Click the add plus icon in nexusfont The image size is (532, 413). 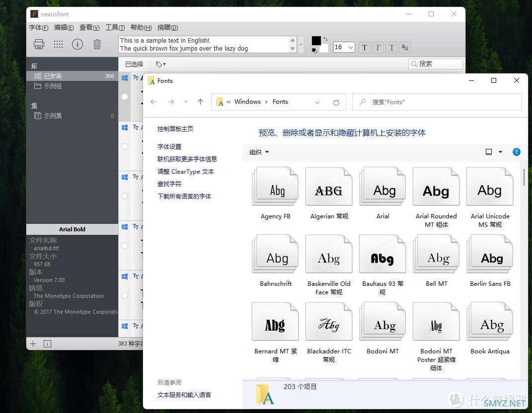click(33, 344)
